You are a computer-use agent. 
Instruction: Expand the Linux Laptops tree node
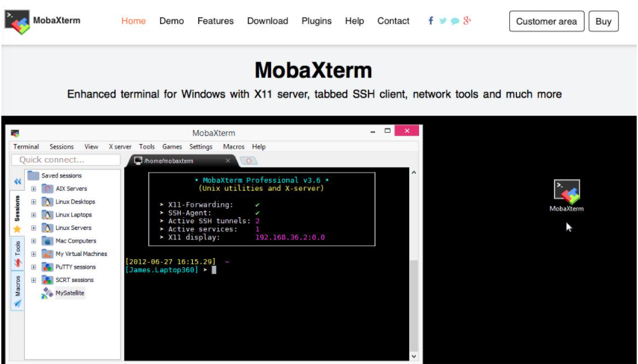click(x=34, y=215)
